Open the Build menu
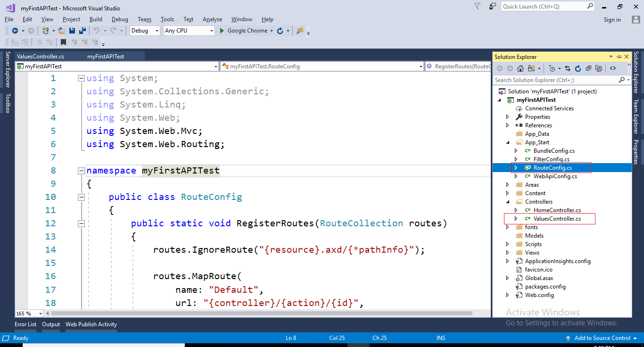This screenshot has width=644, height=347. 96,19
